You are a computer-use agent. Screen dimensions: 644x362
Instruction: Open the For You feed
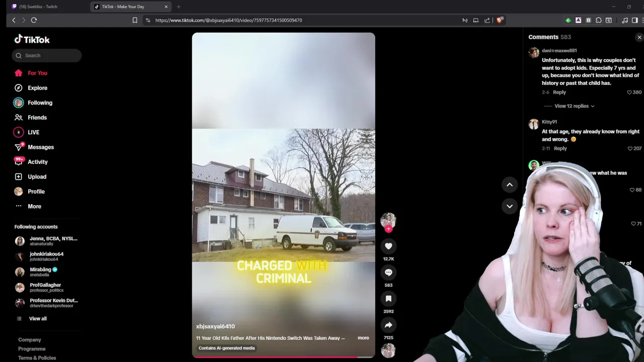pyautogui.click(x=31, y=73)
